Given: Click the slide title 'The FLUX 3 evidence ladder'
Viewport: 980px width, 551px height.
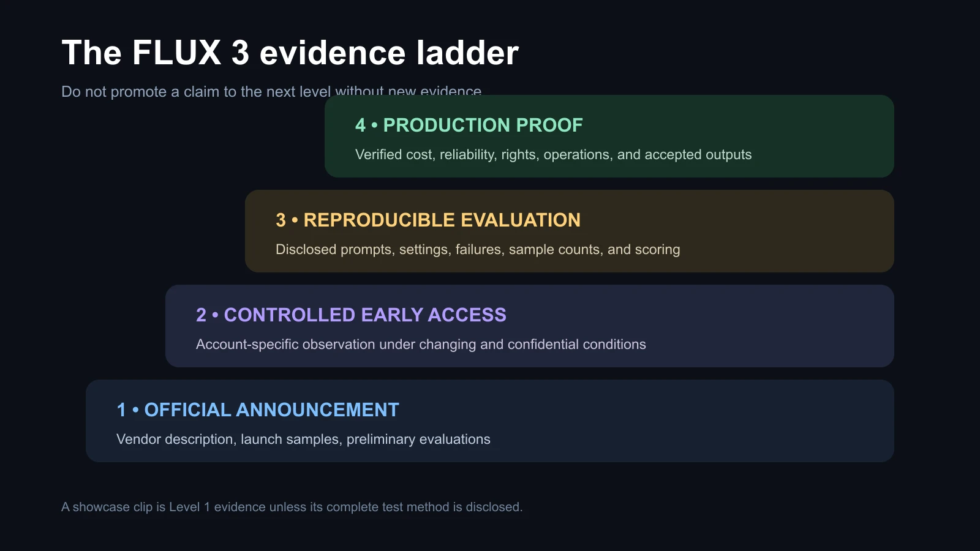Looking at the screenshot, I should pos(290,53).
